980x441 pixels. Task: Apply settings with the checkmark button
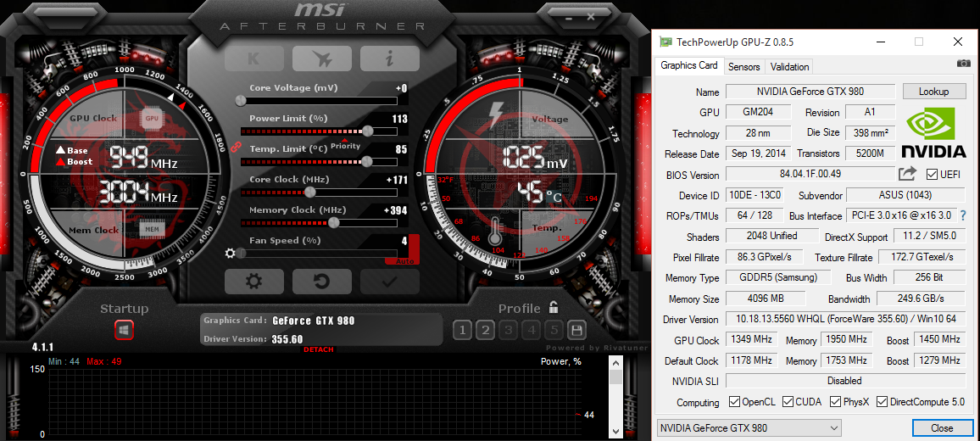tap(389, 282)
